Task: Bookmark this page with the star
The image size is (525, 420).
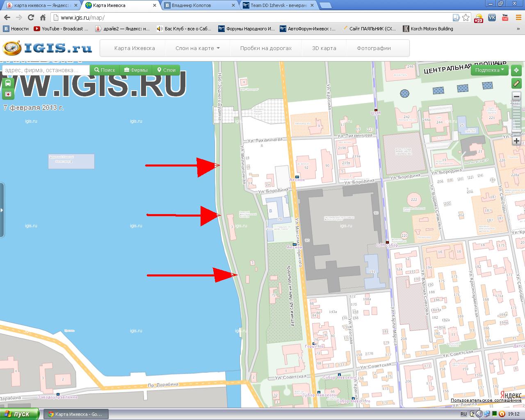Action: click(466, 18)
